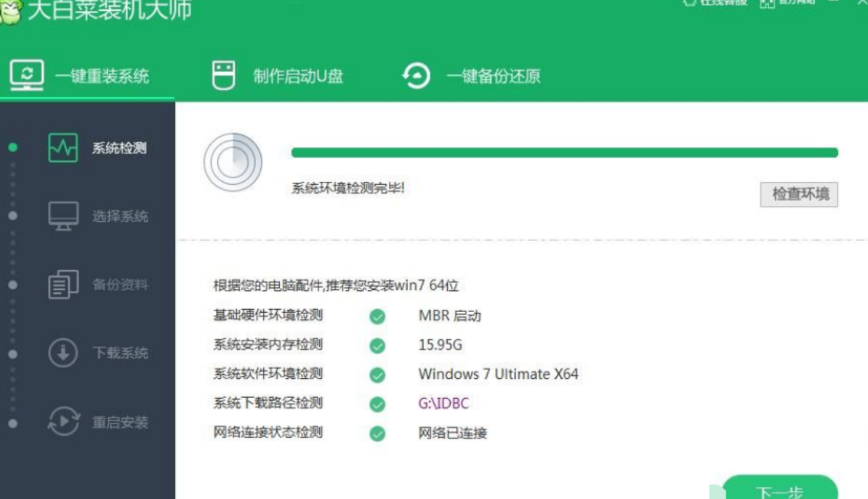Viewport: 868px width, 499px height.
Task: Select the 系统检测 waveform icon in sidebar
Action: point(63,148)
